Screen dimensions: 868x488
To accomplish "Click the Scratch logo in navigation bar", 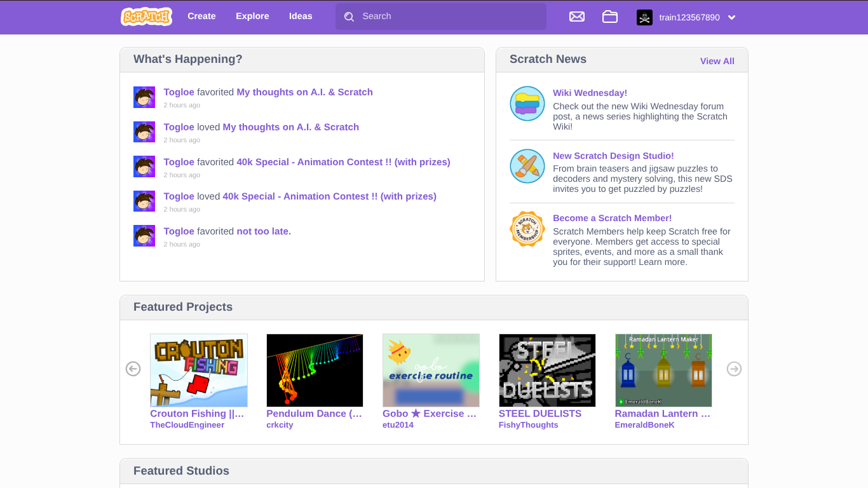I will click(146, 17).
